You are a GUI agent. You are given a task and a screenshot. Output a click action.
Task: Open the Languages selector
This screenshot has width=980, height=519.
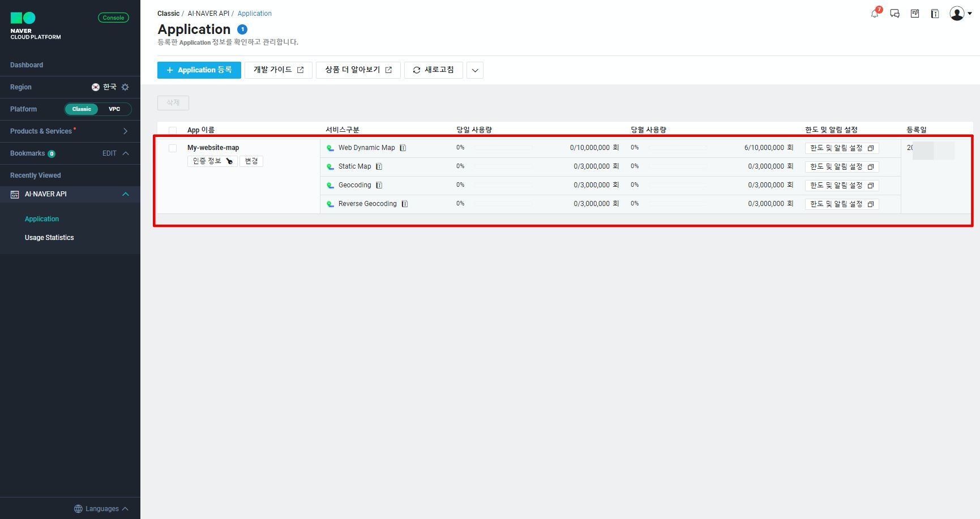pyautogui.click(x=102, y=509)
